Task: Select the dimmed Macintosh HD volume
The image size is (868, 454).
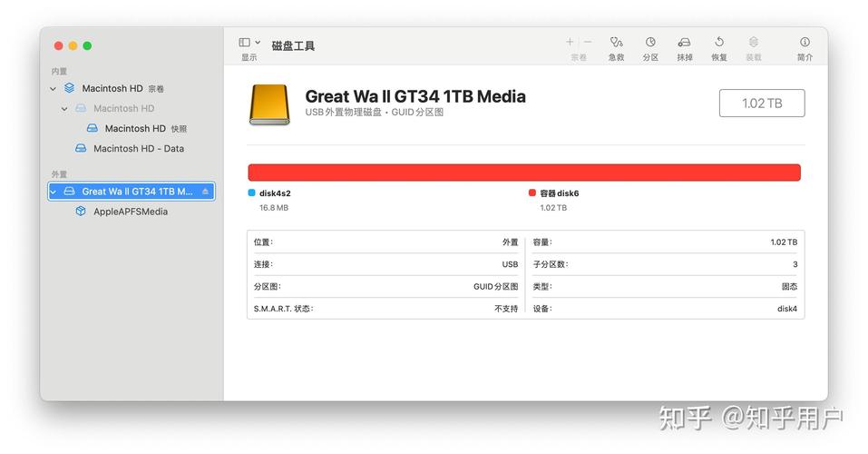Action: 131,109
